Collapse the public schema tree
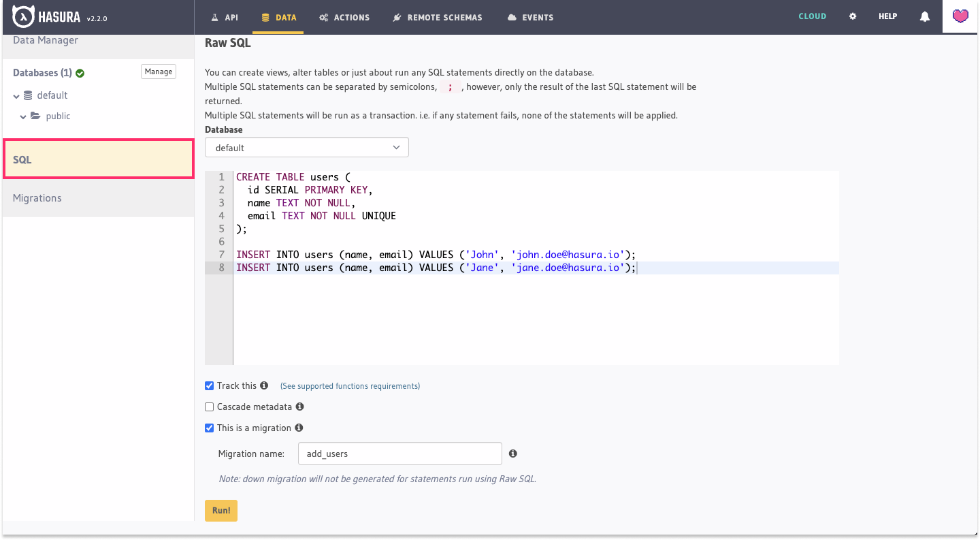The image size is (980, 540). click(x=24, y=116)
